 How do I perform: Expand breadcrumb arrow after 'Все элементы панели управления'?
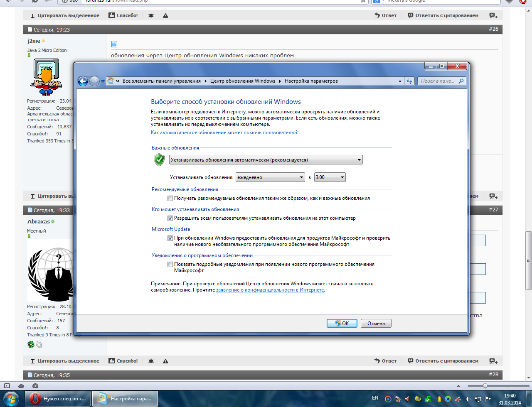pos(205,81)
